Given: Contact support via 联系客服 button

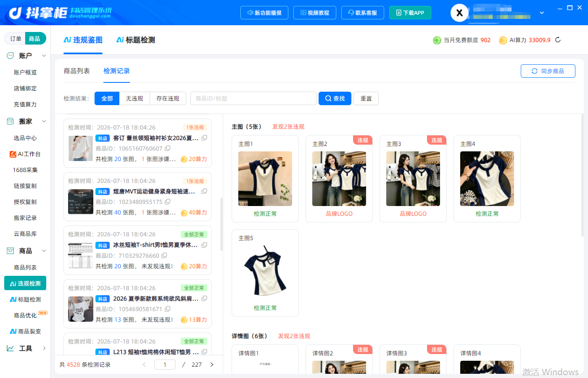Looking at the screenshot, I should [x=363, y=13].
